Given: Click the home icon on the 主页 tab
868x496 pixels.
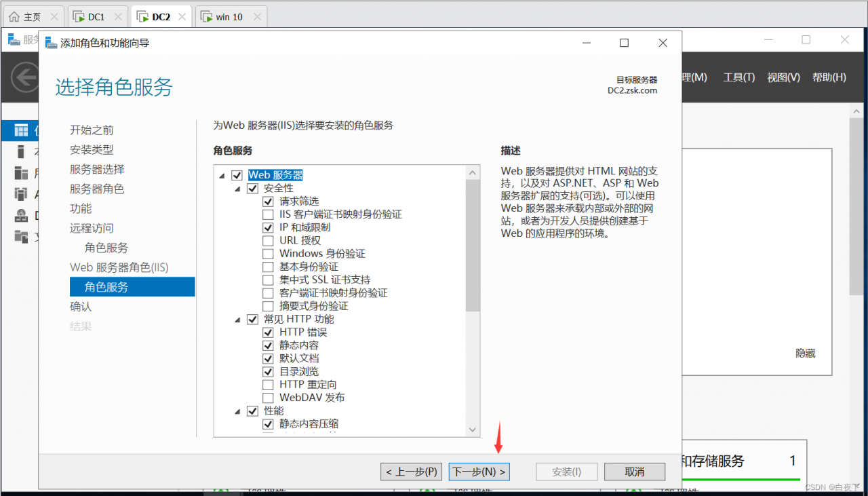Looking at the screenshot, I should pos(14,16).
